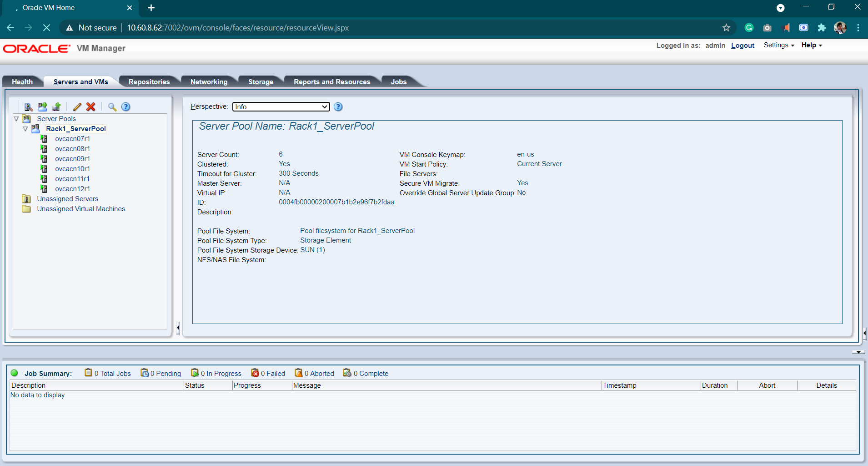868x466 pixels.
Task: Select Unassigned Servers in the tree
Action: (x=68, y=199)
